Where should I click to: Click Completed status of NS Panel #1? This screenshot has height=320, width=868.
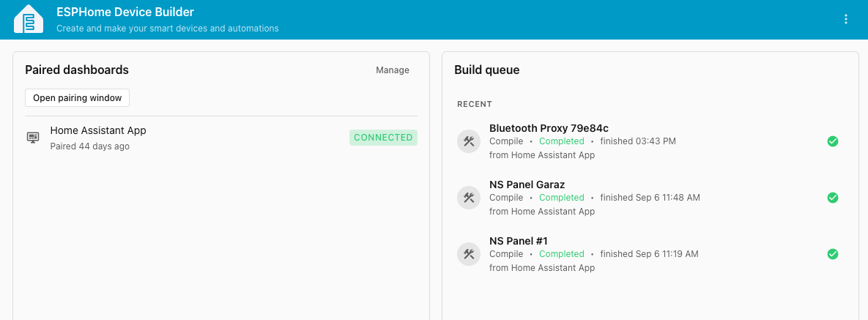(x=561, y=254)
